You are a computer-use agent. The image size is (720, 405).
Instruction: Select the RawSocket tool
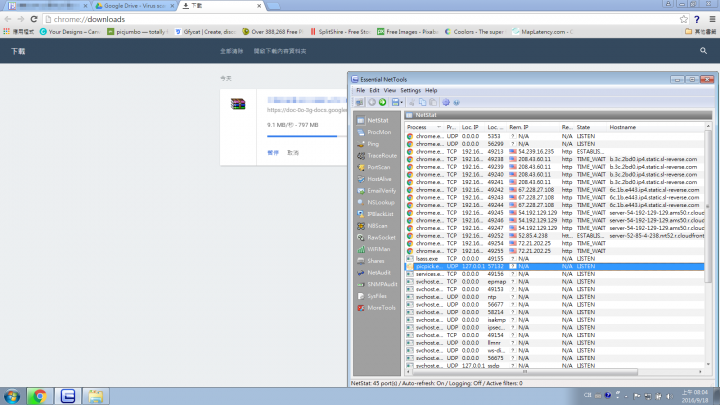click(x=377, y=237)
